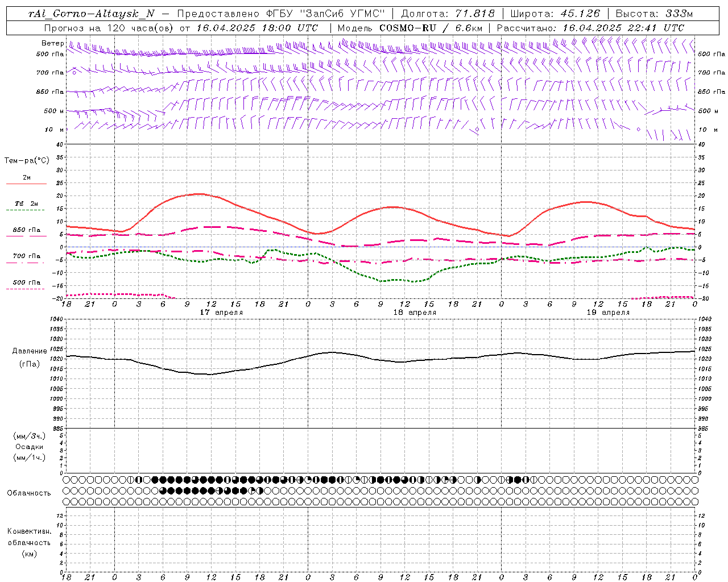Click the Широта: 45.126 value

[x=555, y=14]
